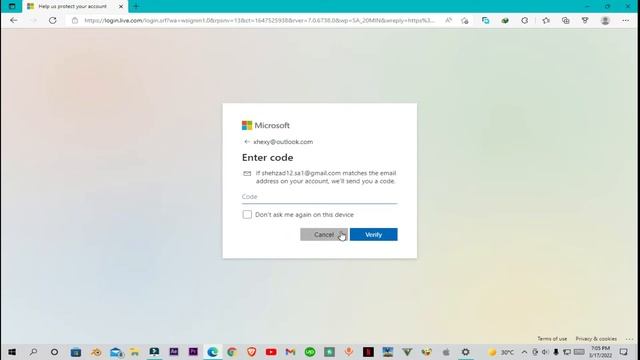
Task: Open Adobe After Effects from taskbar
Action: coord(173,351)
